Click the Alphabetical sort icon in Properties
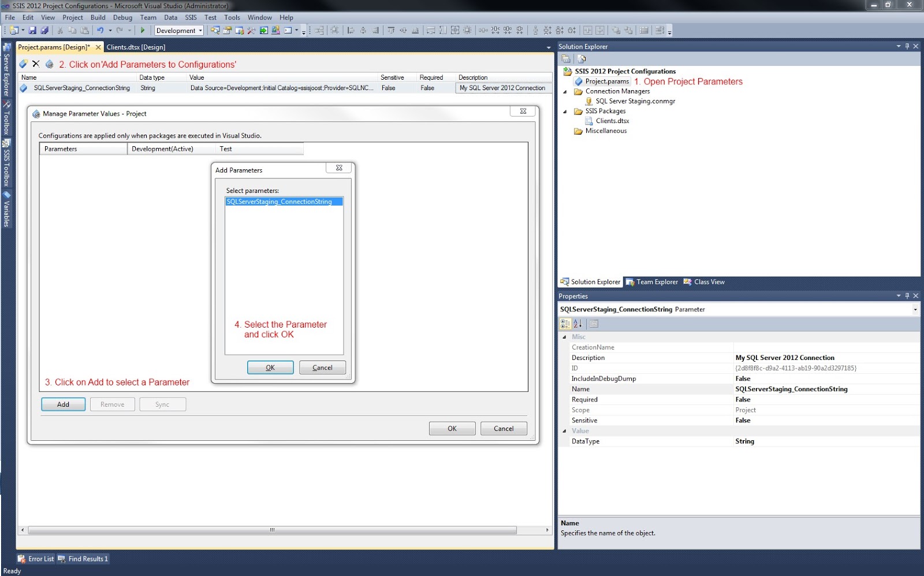The height and width of the screenshot is (576, 924). [577, 324]
